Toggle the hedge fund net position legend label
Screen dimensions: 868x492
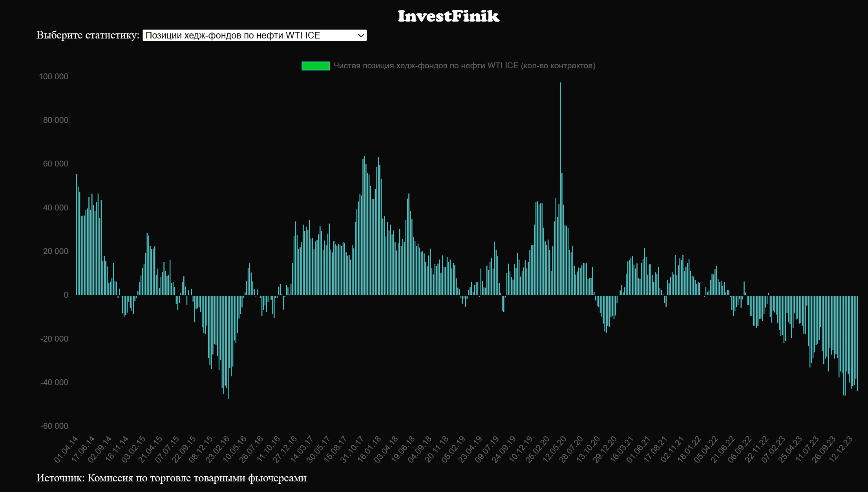[464, 66]
